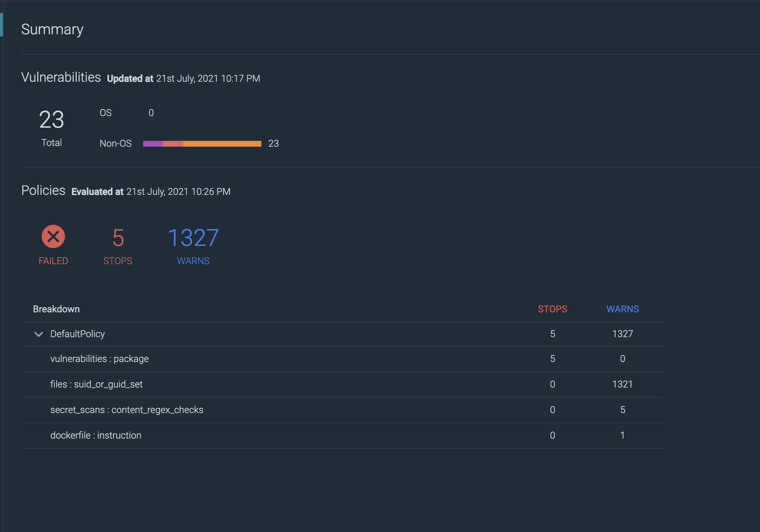760x532 pixels.
Task: Click the large 5 STOPS count
Action: pyautogui.click(x=118, y=238)
